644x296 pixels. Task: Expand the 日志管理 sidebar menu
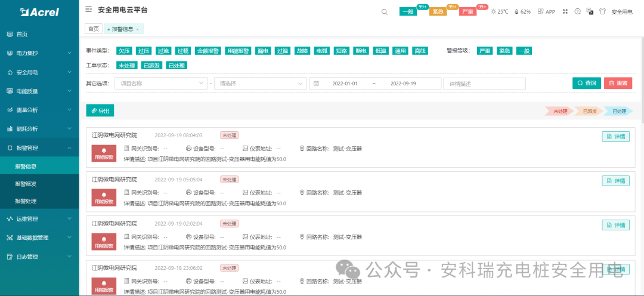click(x=39, y=257)
